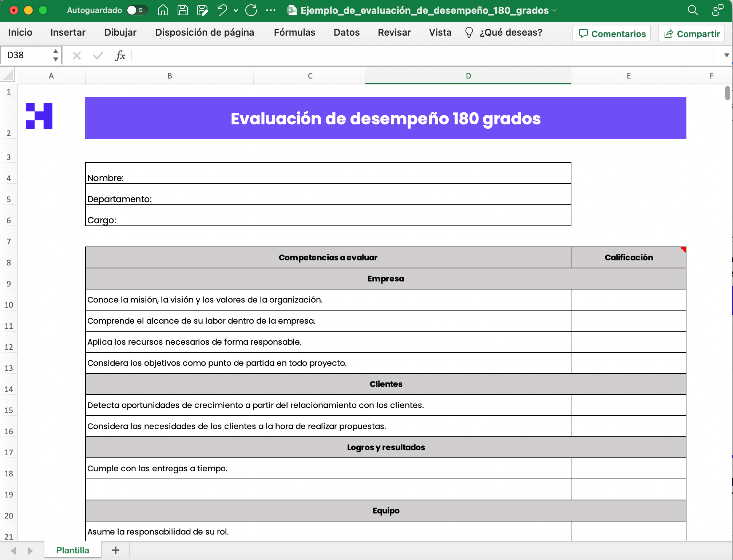The width and height of the screenshot is (733, 560).
Task: Open the Disposición de página tab
Action: pos(205,32)
